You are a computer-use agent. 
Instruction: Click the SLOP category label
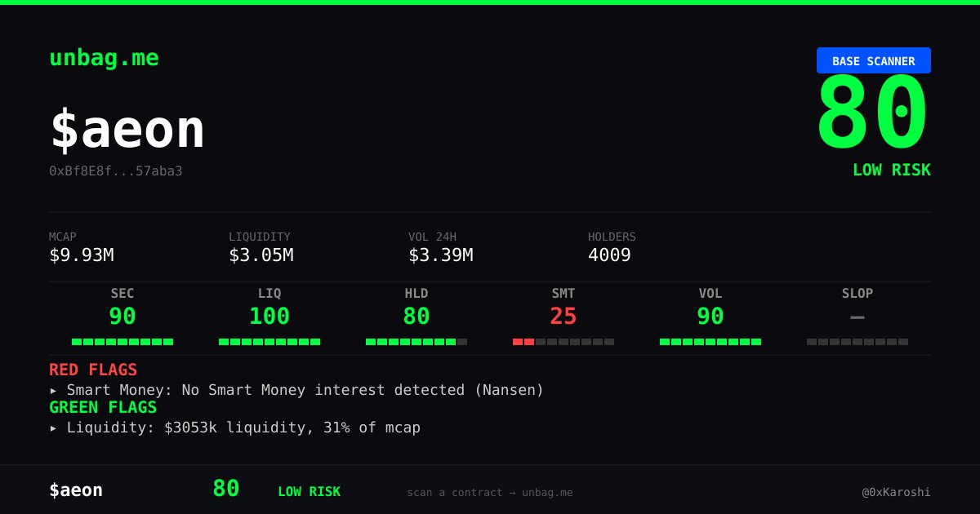click(x=857, y=294)
